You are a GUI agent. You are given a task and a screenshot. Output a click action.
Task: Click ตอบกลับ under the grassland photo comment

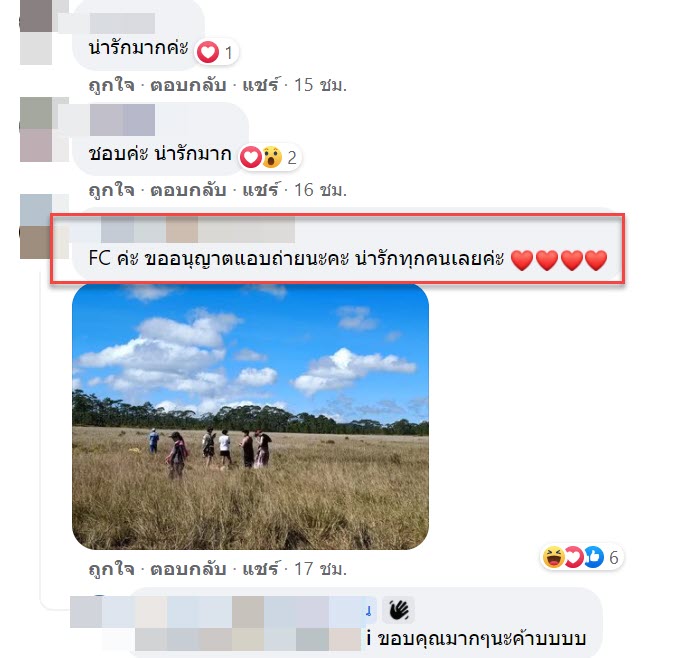tap(188, 569)
